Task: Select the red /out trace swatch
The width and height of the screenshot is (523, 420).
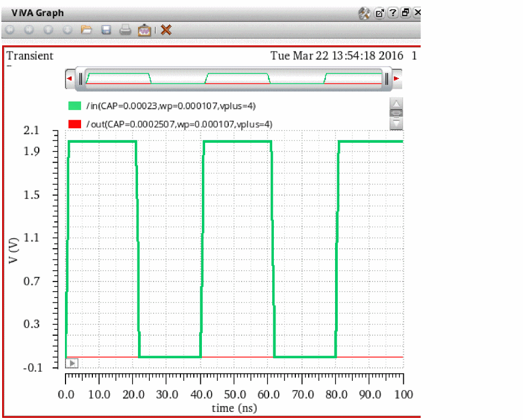Action: pos(75,124)
